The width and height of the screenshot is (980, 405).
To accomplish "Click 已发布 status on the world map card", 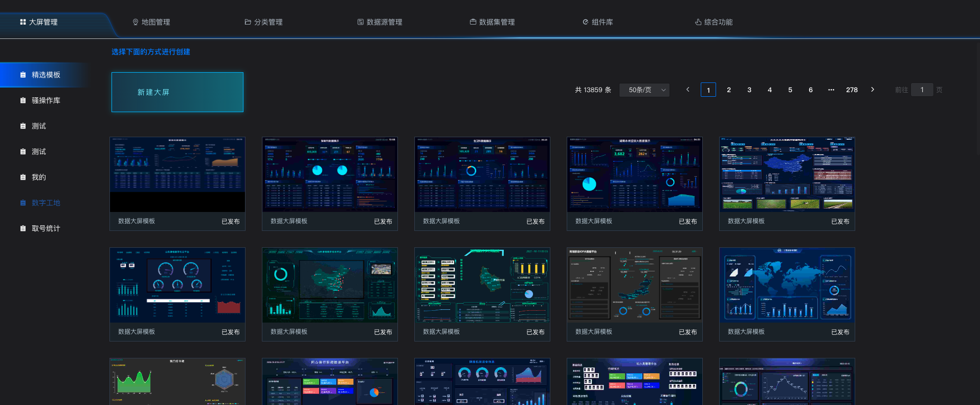I will tap(840, 332).
